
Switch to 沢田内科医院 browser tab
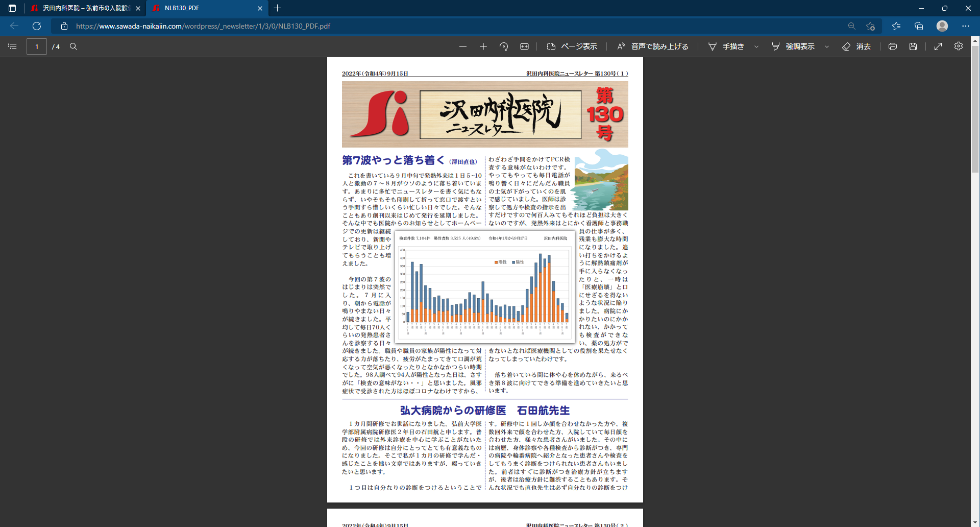point(85,8)
